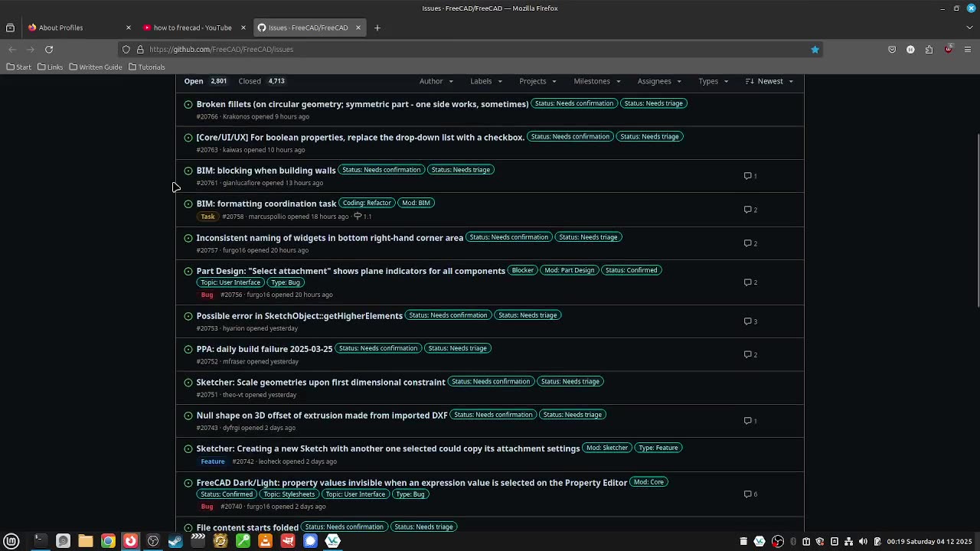Open the Start bookmarks folder
The image size is (980, 551).
click(18, 67)
